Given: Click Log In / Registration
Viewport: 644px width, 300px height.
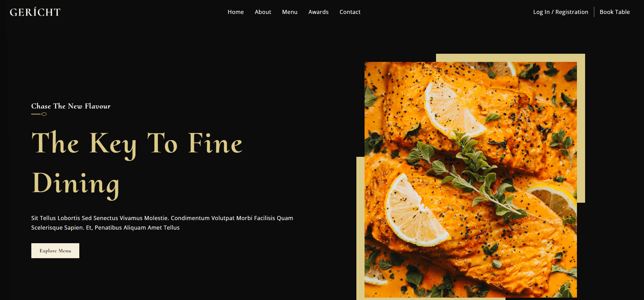Looking at the screenshot, I should click(561, 12).
